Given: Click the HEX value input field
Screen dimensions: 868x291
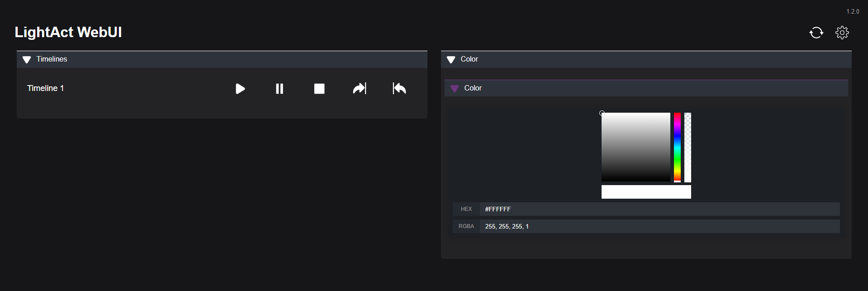Looking at the screenshot, I should click(x=659, y=209).
